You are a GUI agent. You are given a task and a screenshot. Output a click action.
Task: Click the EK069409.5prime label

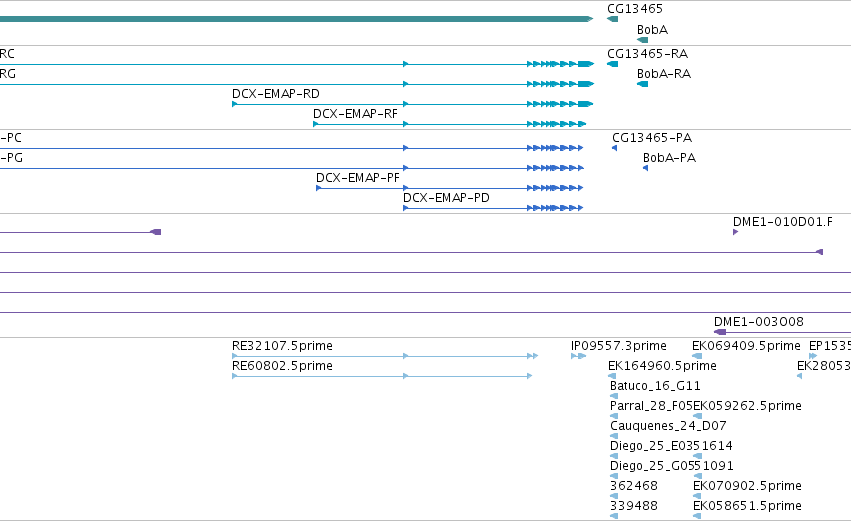pyautogui.click(x=746, y=346)
